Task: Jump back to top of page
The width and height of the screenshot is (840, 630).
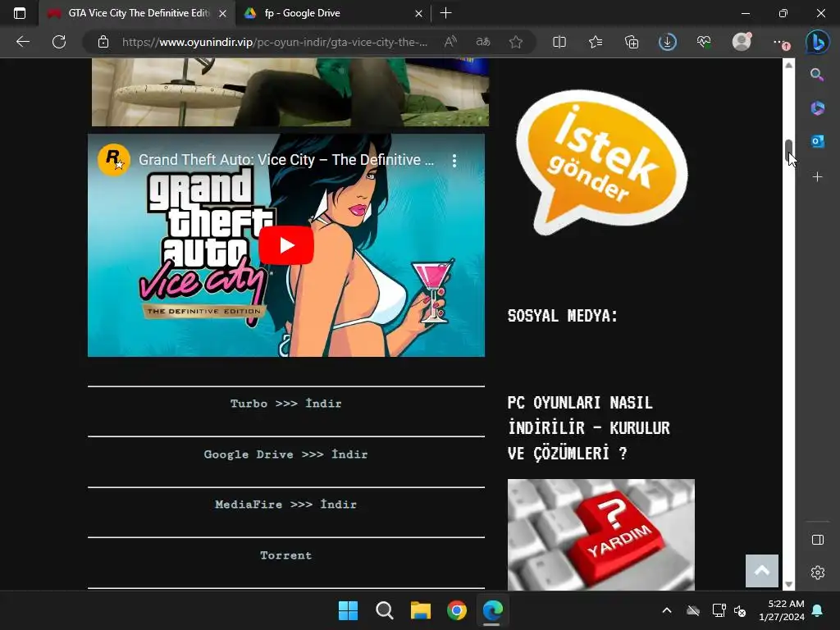Action: pos(762,571)
